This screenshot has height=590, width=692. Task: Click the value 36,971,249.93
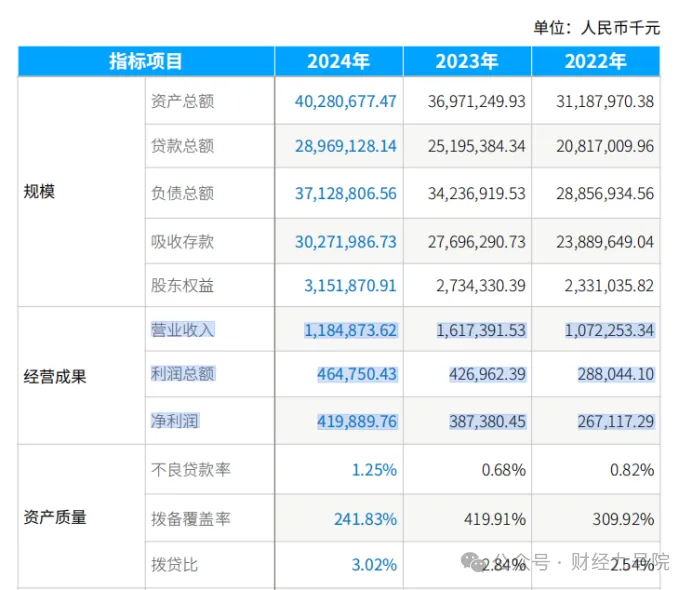coord(477,101)
